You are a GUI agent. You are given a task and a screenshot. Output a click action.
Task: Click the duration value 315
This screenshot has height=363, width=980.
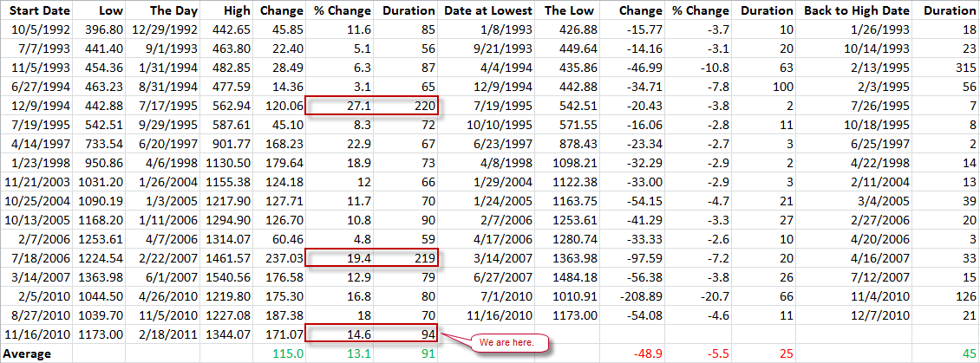coord(964,67)
